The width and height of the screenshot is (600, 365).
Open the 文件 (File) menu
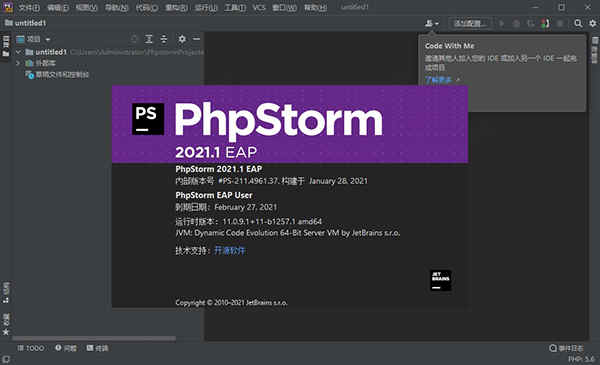coord(29,8)
